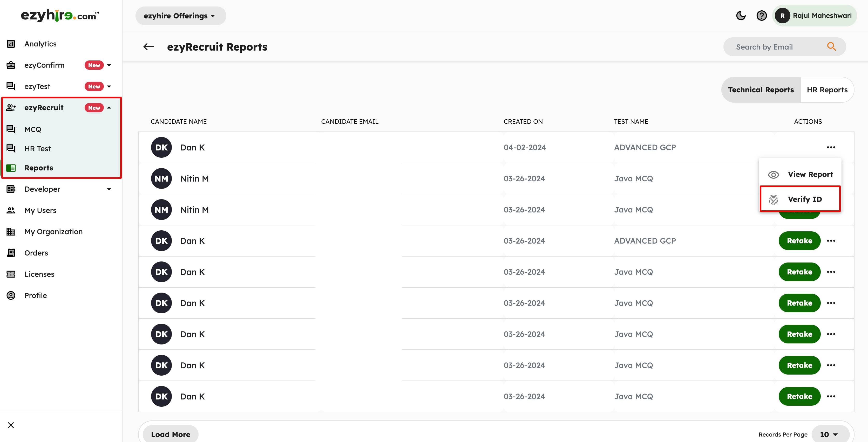Switch to the Technical Reports tab
The height and width of the screenshot is (442, 868).
(x=761, y=90)
